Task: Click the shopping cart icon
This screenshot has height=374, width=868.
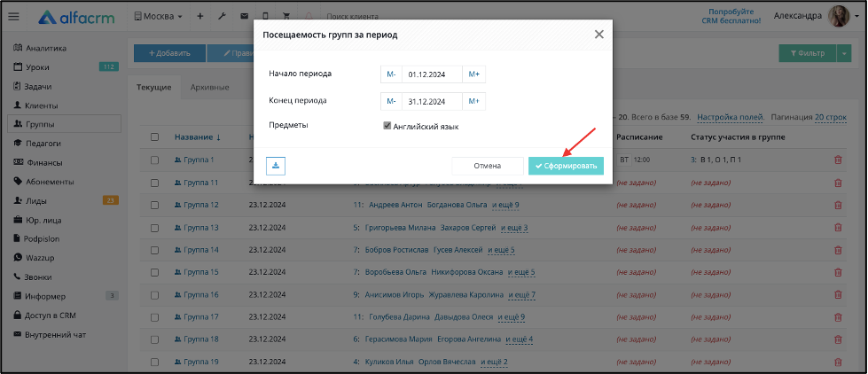Action: click(286, 17)
